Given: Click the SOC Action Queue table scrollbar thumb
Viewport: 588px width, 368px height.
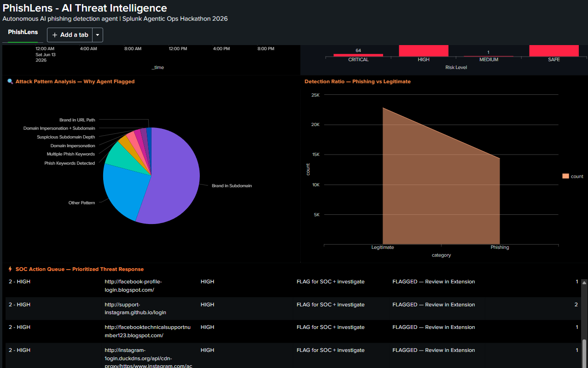Looking at the screenshot, I should [x=584, y=353].
